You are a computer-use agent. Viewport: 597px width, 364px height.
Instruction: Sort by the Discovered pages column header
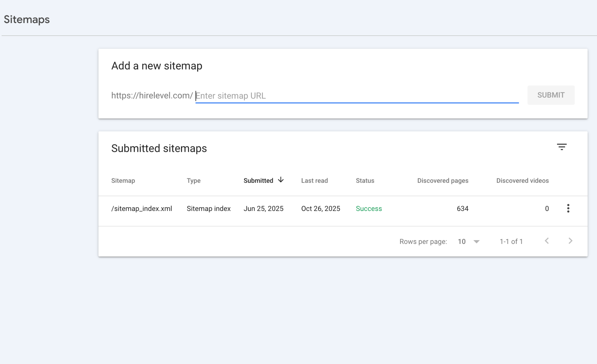443,181
